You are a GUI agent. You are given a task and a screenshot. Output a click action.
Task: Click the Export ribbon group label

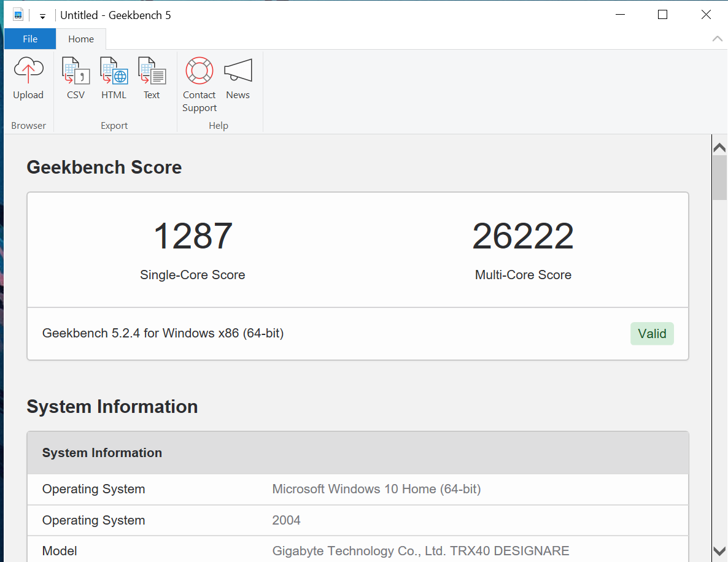[x=114, y=126]
